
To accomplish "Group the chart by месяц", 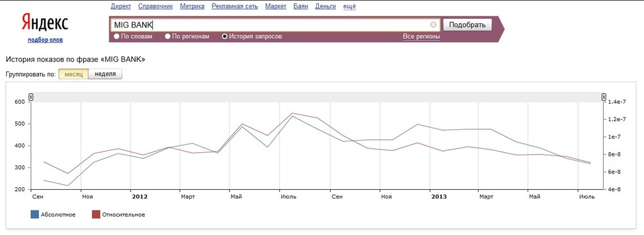I will pos(74,74).
